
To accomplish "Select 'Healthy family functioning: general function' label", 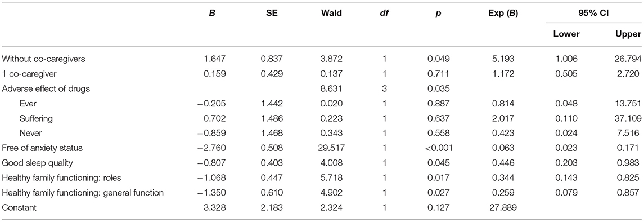I will tap(84, 192).
